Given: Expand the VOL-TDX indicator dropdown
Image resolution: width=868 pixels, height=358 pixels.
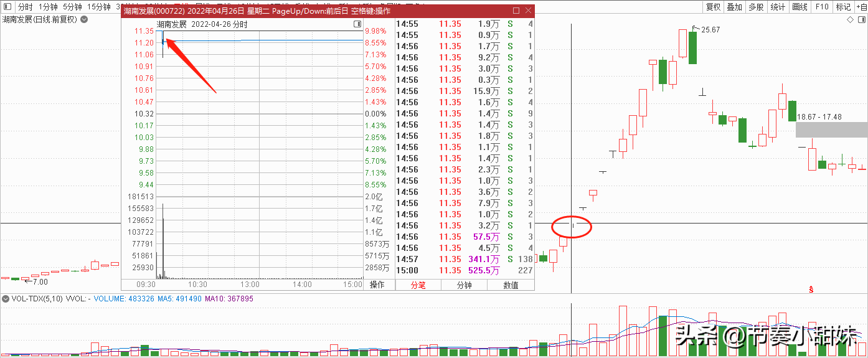Looking at the screenshot, I should click(6, 299).
